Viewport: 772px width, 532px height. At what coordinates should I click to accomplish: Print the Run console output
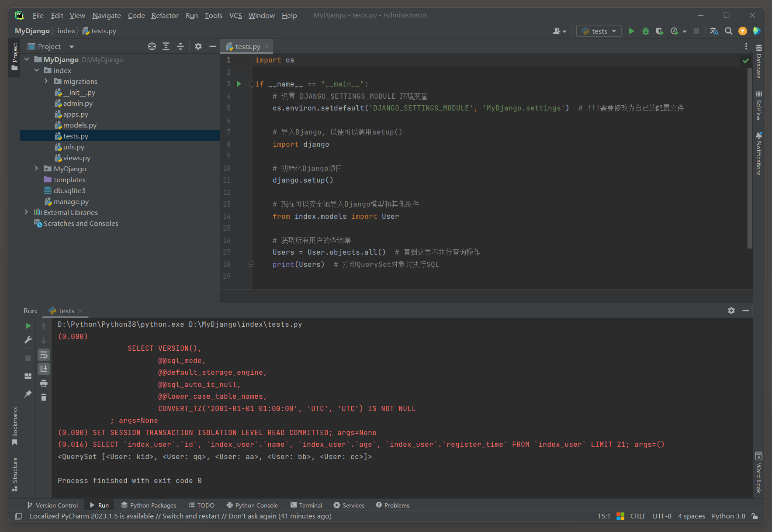(x=44, y=383)
